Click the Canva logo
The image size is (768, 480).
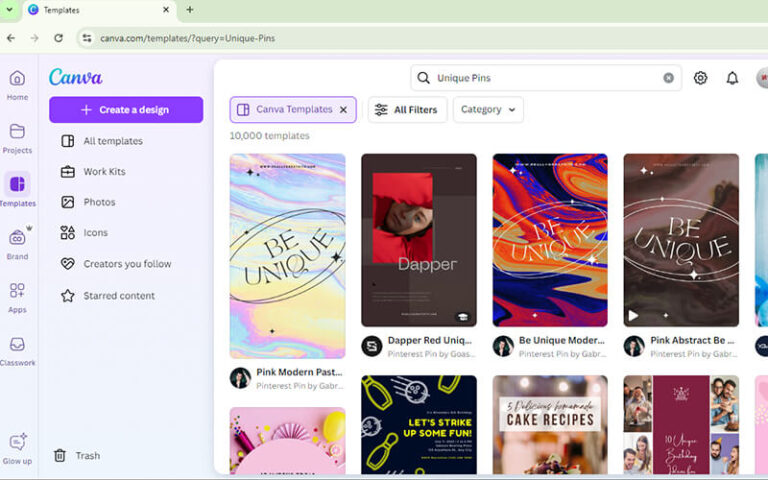point(75,77)
